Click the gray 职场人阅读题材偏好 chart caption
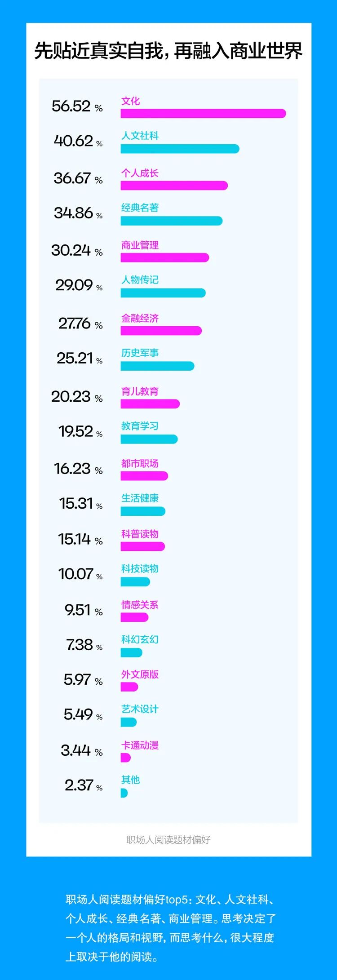Image resolution: width=337 pixels, height=980 pixels. [x=168, y=839]
